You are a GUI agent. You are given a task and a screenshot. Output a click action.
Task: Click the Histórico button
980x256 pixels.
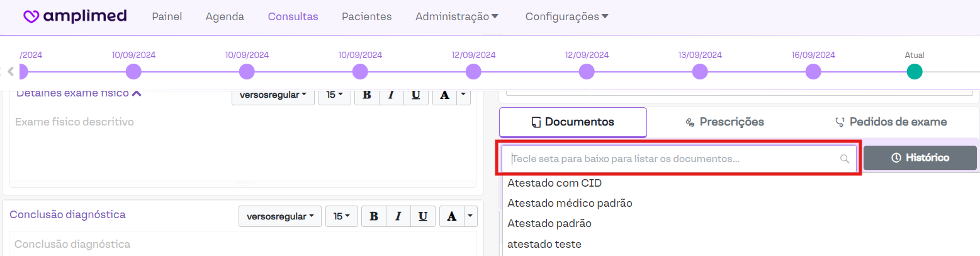coord(920,158)
